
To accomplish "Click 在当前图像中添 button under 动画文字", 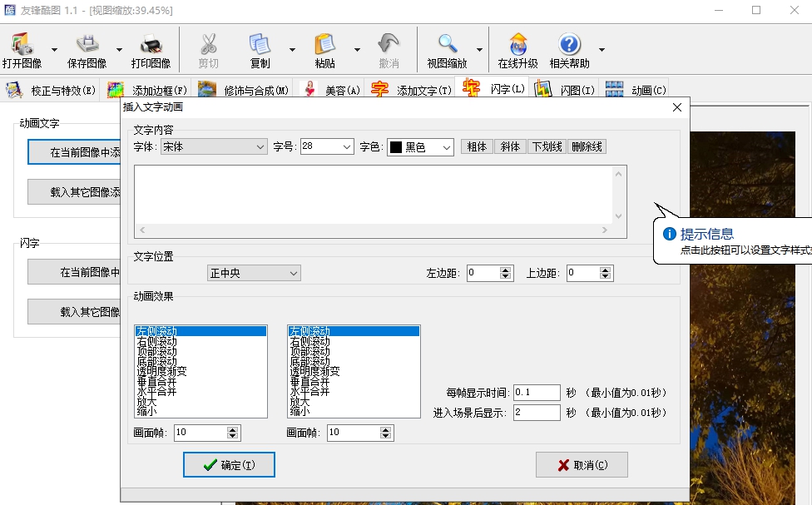I will click(x=75, y=152).
